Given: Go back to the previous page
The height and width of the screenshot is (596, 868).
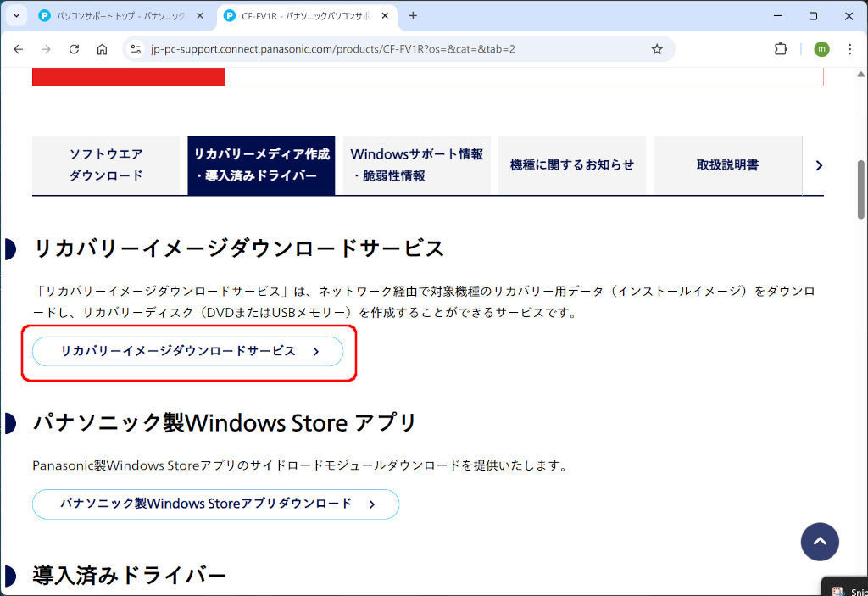Looking at the screenshot, I should [19, 49].
